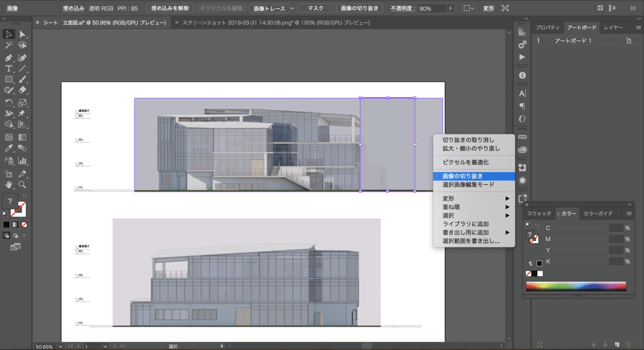This screenshot has width=644, height=350.
Task: Toggle the Draw Normal mode button
Action: pos(6,235)
